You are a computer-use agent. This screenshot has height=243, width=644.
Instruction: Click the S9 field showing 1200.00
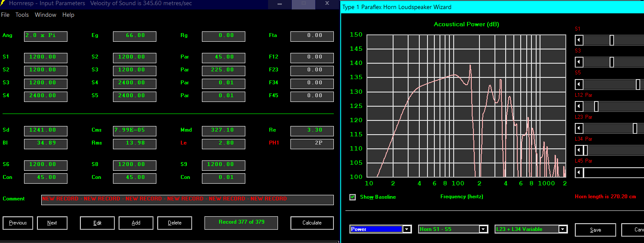[223, 165]
